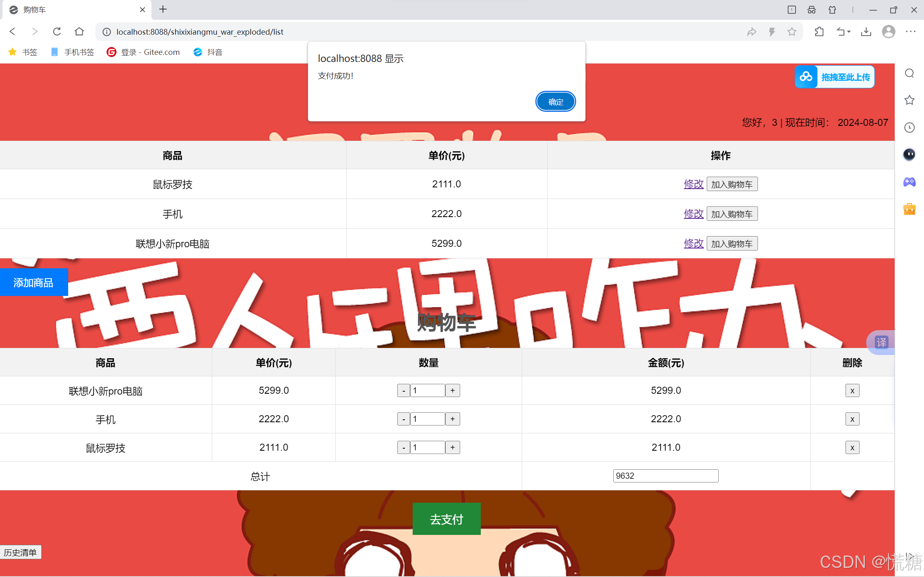Increase quantity of 手机 in cart
The width and height of the screenshot is (924, 577).
click(x=453, y=419)
